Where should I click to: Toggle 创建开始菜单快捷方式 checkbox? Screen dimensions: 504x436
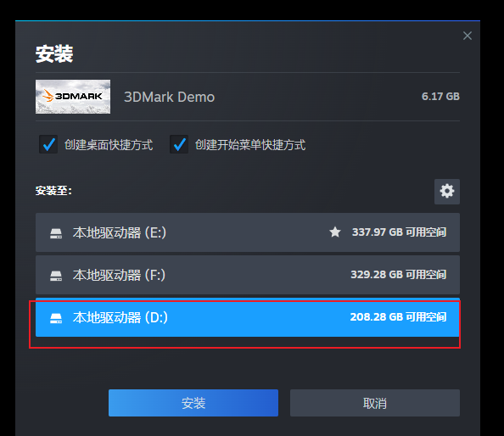[x=179, y=144]
